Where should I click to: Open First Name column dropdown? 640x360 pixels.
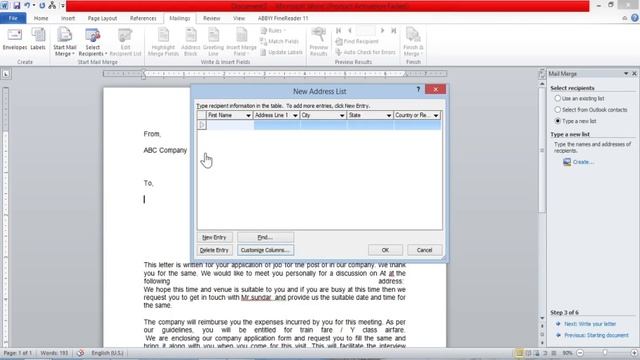[x=248, y=116]
